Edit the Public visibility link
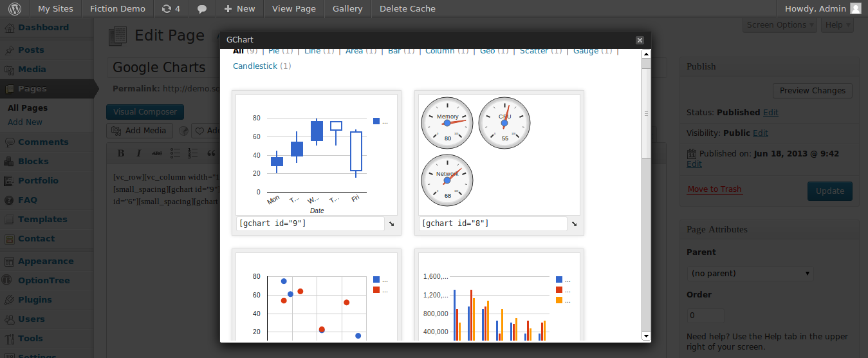This screenshot has width=868, height=358. pos(761,133)
